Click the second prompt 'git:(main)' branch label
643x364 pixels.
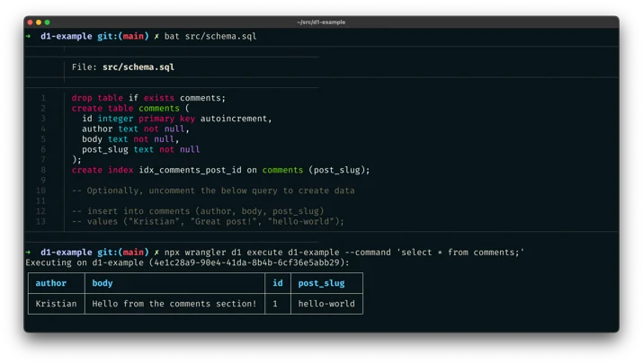coord(123,252)
